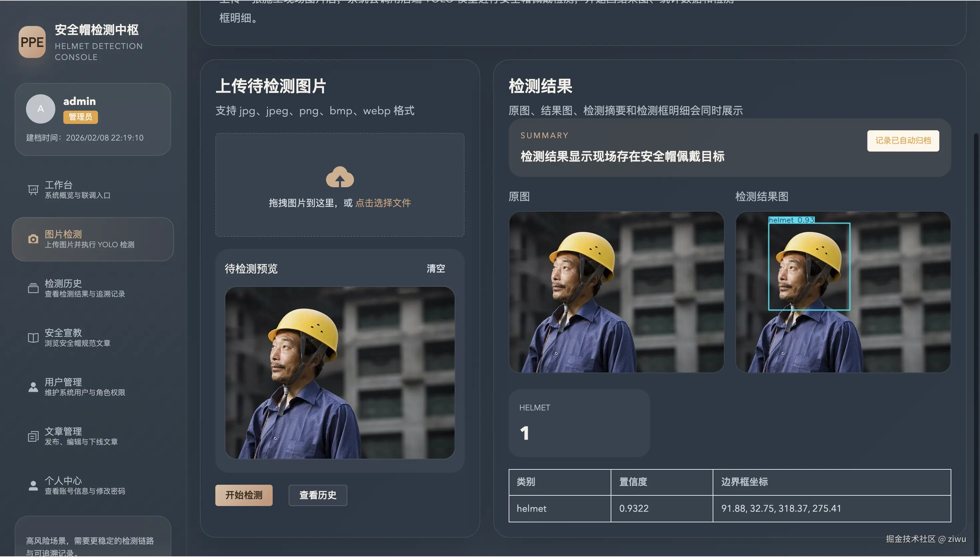Click the 查看历史 button
This screenshot has height=557, width=980.
coord(318,495)
